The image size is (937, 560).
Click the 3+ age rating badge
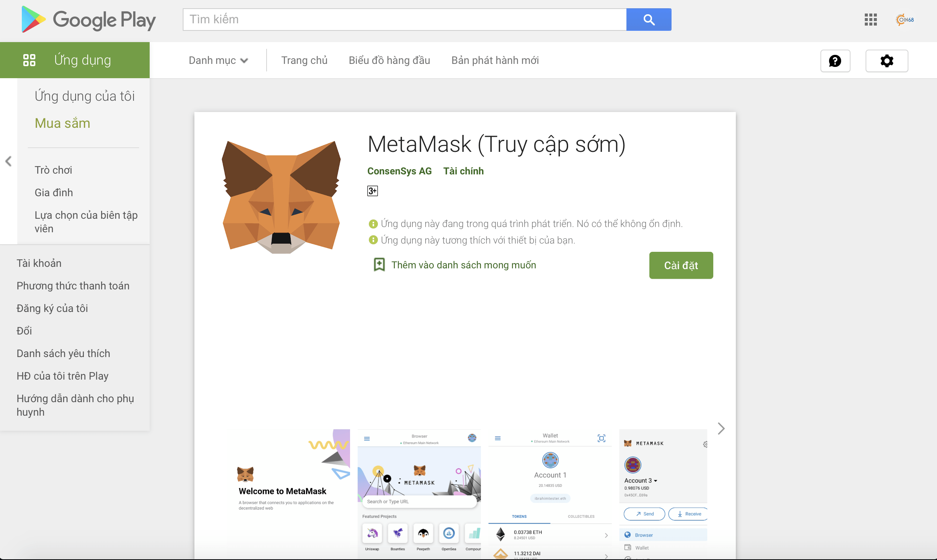tap(372, 191)
